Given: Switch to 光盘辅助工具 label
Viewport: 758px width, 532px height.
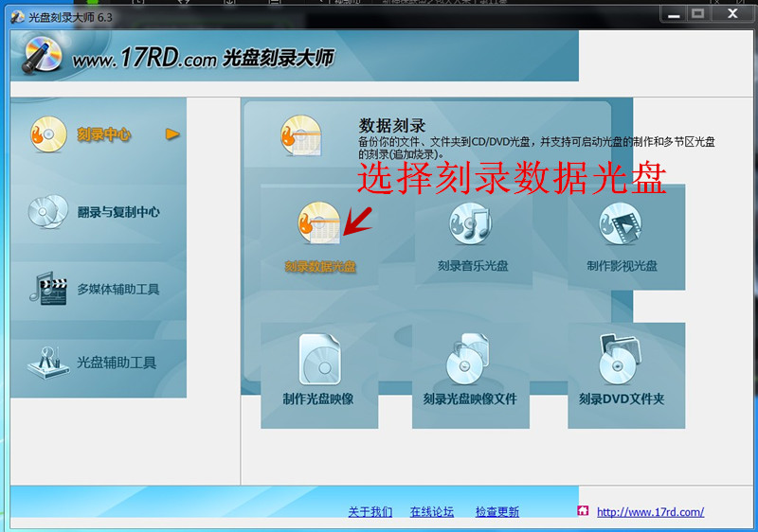Looking at the screenshot, I should 117,363.
